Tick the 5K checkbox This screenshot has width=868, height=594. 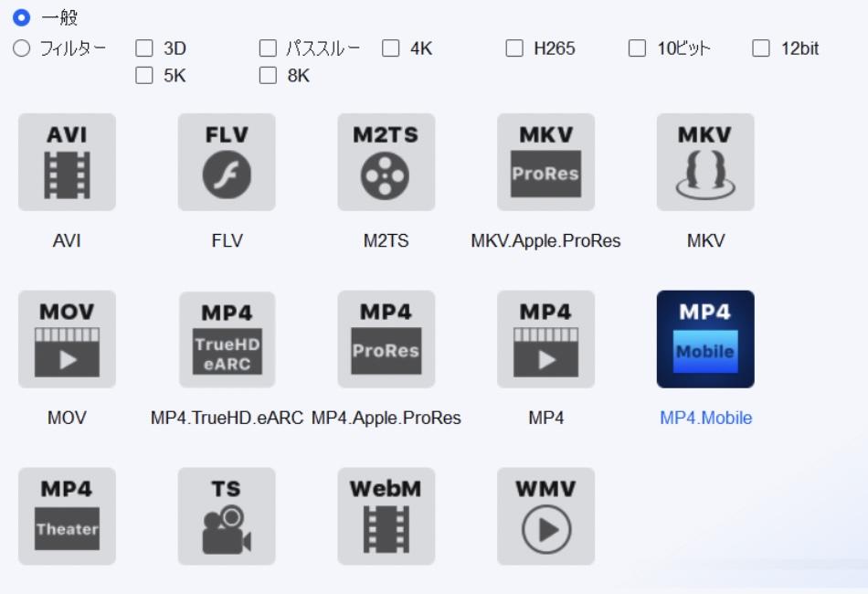tap(144, 75)
